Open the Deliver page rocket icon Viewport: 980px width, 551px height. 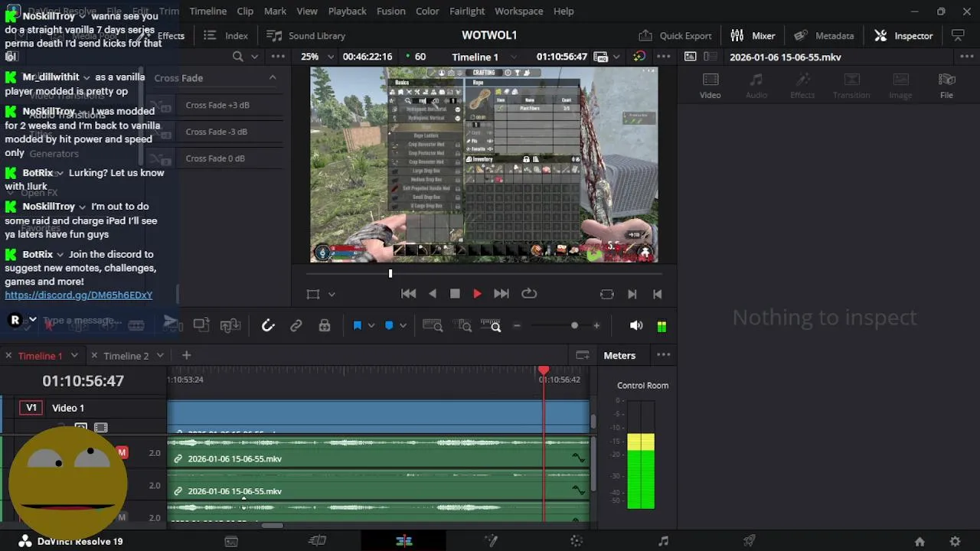pyautogui.click(x=750, y=541)
